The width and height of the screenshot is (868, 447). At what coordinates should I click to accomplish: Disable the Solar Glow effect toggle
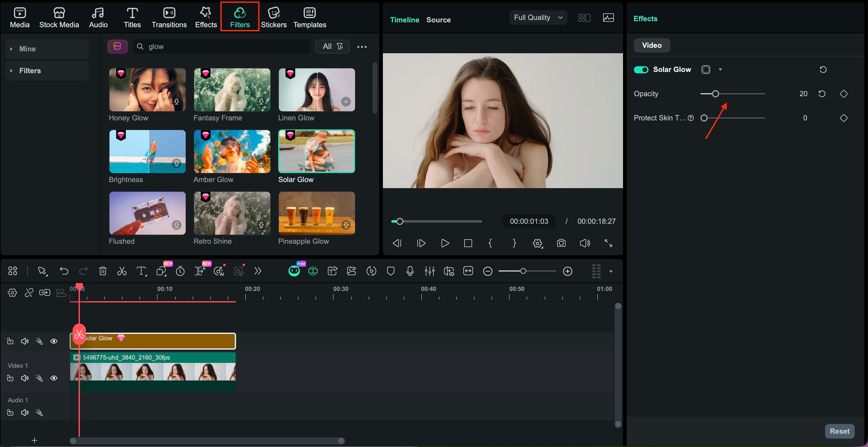(x=641, y=69)
